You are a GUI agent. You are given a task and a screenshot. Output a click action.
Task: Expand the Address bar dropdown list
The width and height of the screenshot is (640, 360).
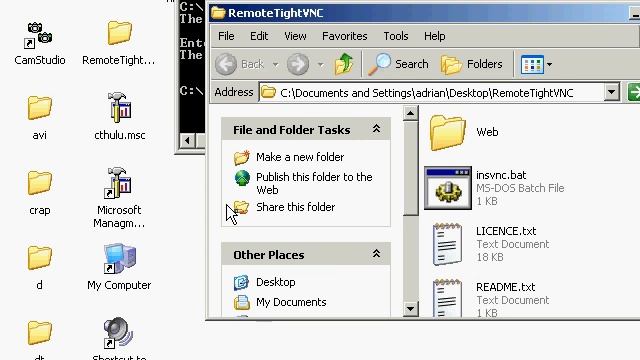tap(611, 92)
